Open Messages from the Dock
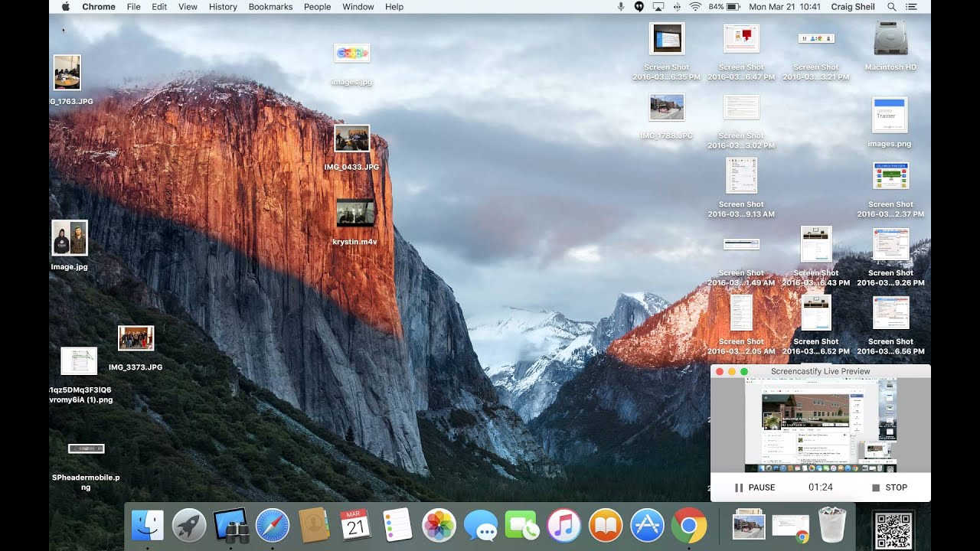Image resolution: width=980 pixels, height=551 pixels. [481, 526]
